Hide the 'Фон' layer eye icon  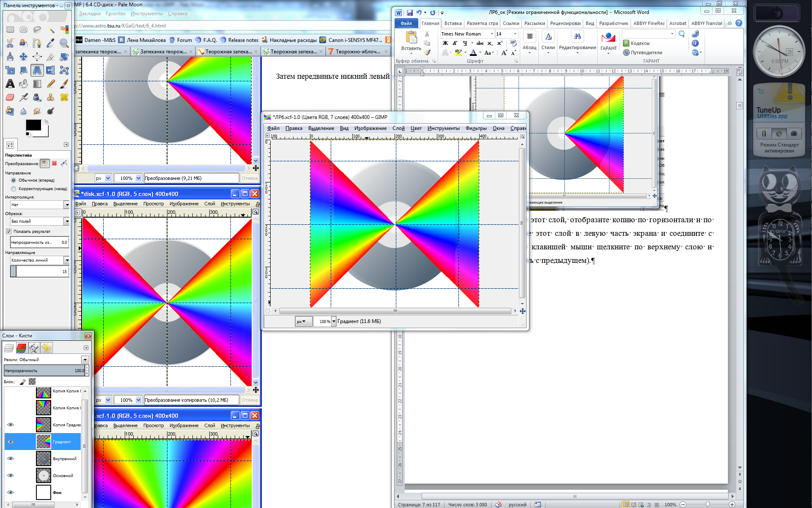point(11,492)
